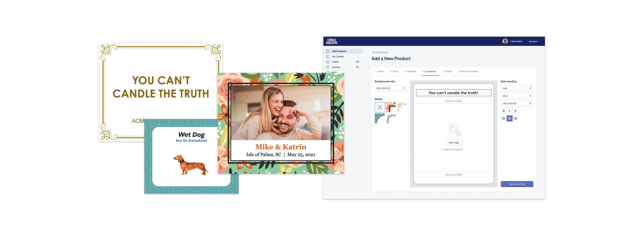Click Add Products breadcrumb link

(x=381, y=52)
